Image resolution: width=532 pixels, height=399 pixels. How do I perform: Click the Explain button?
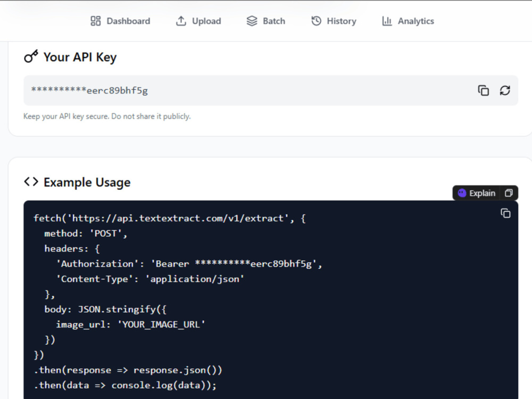click(x=476, y=193)
